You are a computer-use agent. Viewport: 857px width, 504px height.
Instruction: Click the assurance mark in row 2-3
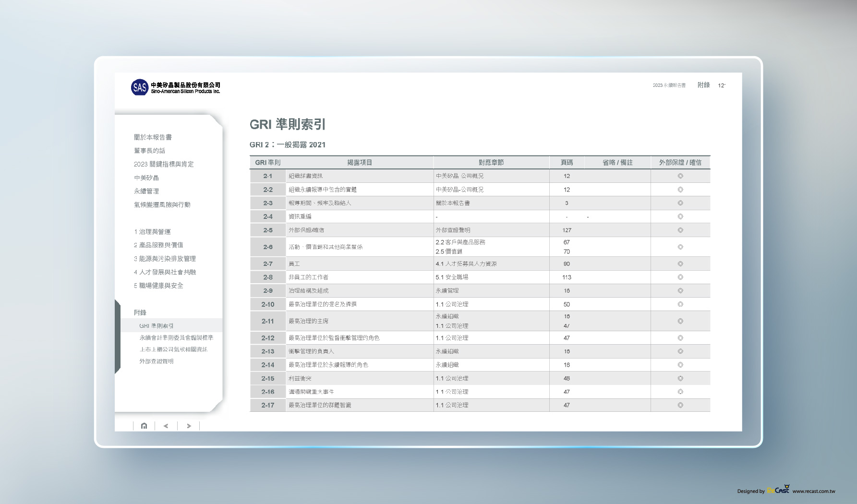[x=680, y=203]
